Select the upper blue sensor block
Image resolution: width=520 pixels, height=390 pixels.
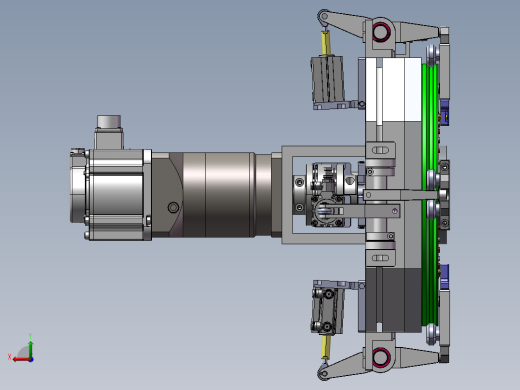pos(444,112)
